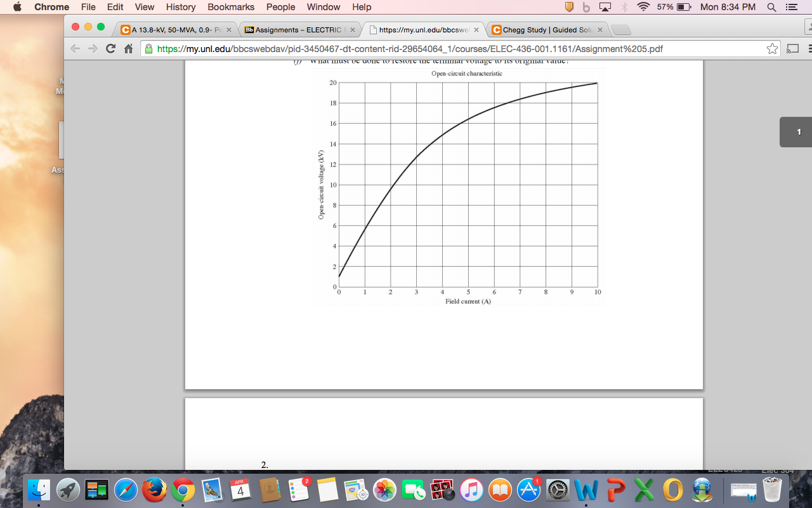Open Trash from the Dock
The height and width of the screenshot is (508, 812).
pyautogui.click(x=773, y=490)
